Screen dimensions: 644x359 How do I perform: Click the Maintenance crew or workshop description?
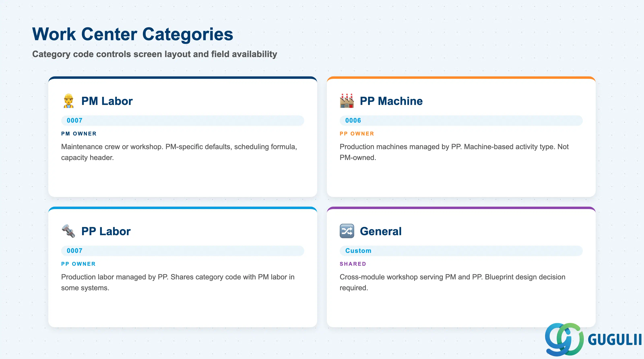[x=179, y=152]
